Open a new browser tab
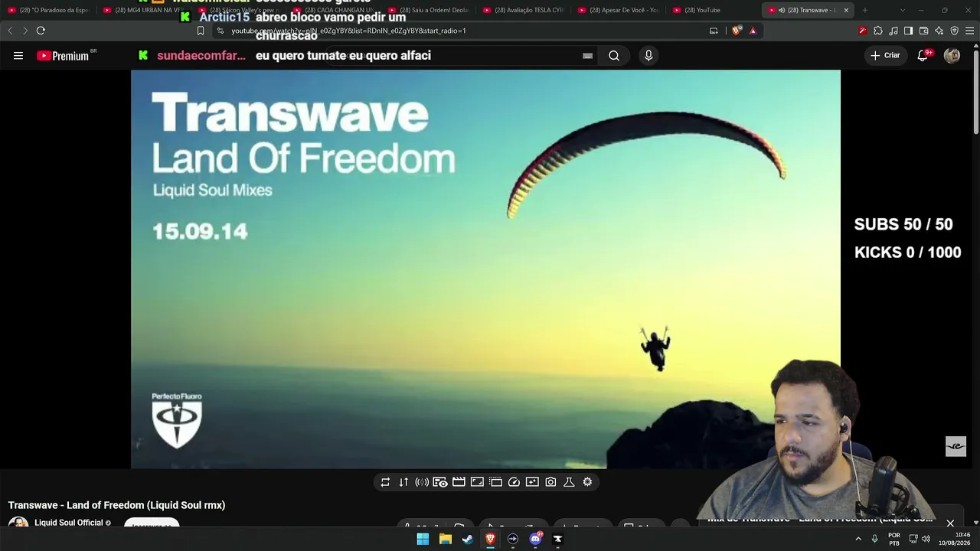980x551 pixels. [865, 10]
